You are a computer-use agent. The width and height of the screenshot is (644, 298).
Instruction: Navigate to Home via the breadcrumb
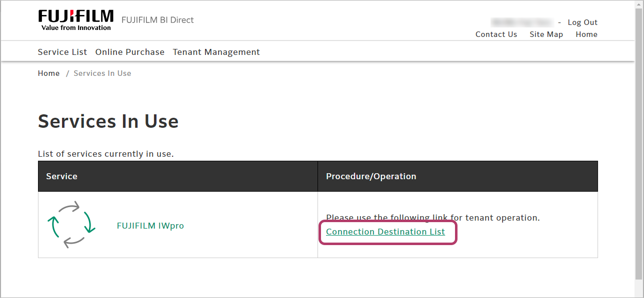point(48,73)
